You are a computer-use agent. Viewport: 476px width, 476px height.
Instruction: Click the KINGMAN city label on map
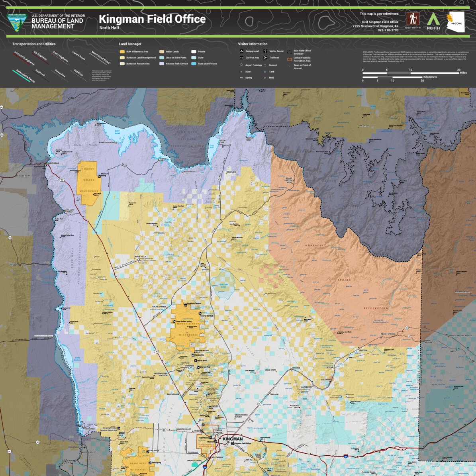pyautogui.click(x=233, y=439)
